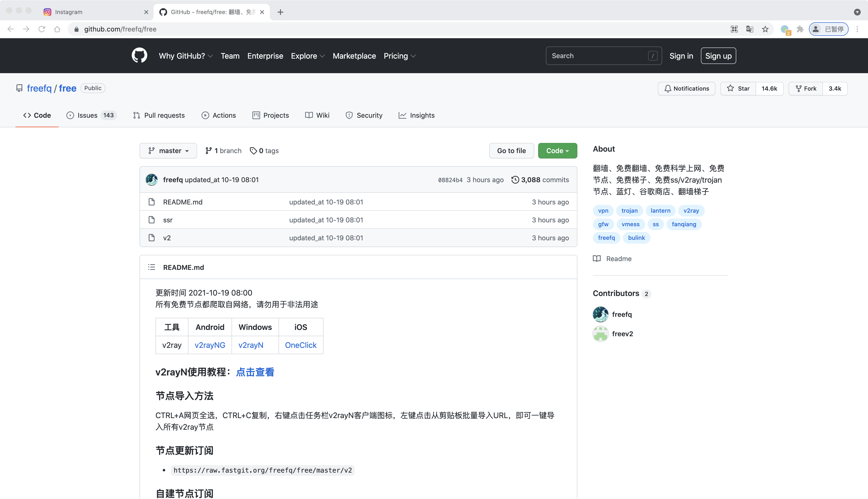Open the QR code icon in address bar

(x=734, y=29)
